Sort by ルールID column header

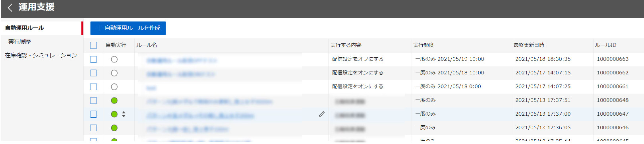click(605, 45)
